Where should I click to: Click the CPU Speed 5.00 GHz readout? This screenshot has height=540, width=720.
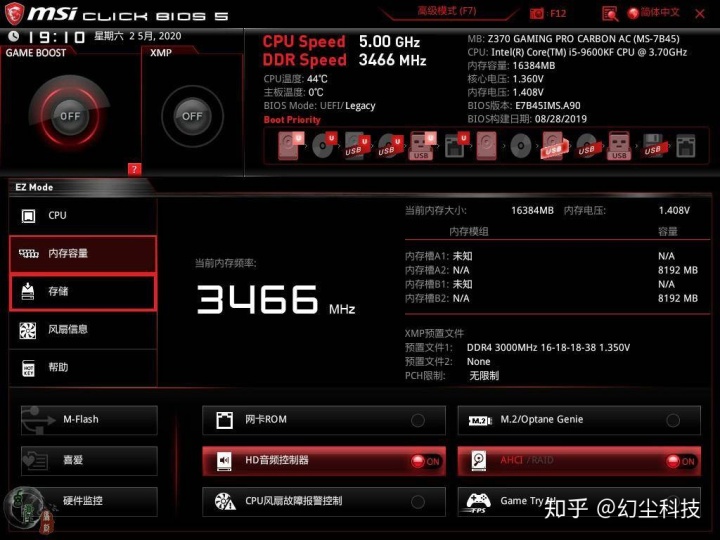tap(341, 42)
